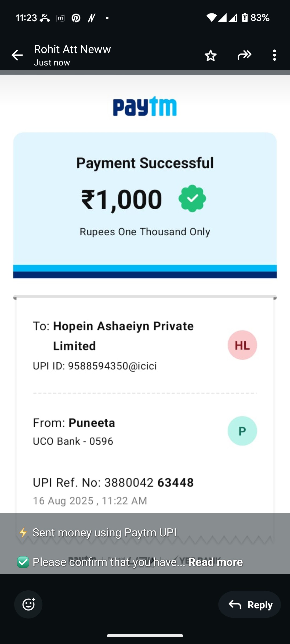This screenshot has height=644, width=290.
Task: Tap the HL recipient avatar
Action: (x=242, y=345)
